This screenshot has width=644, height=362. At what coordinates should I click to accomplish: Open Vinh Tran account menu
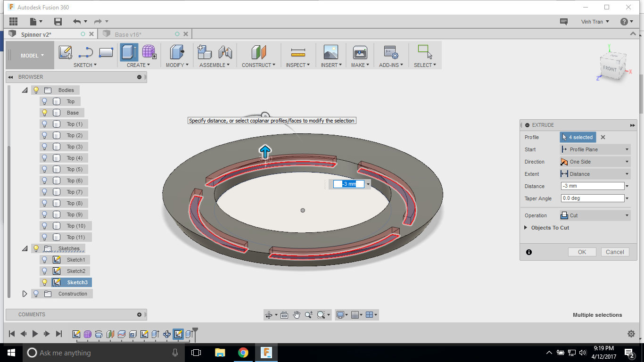click(x=595, y=22)
